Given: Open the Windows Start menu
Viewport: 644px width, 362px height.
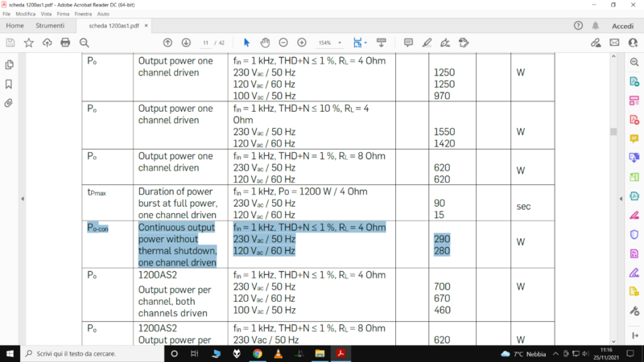Looking at the screenshot, I should (10, 353).
